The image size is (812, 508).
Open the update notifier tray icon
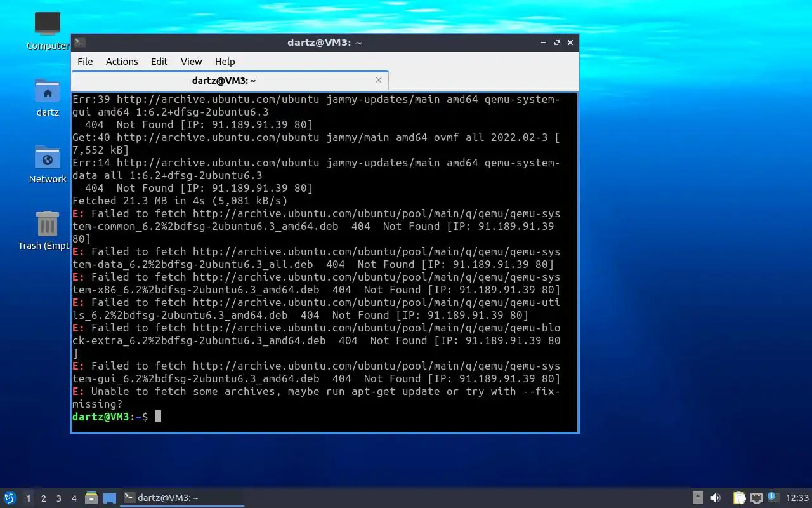point(773,497)
